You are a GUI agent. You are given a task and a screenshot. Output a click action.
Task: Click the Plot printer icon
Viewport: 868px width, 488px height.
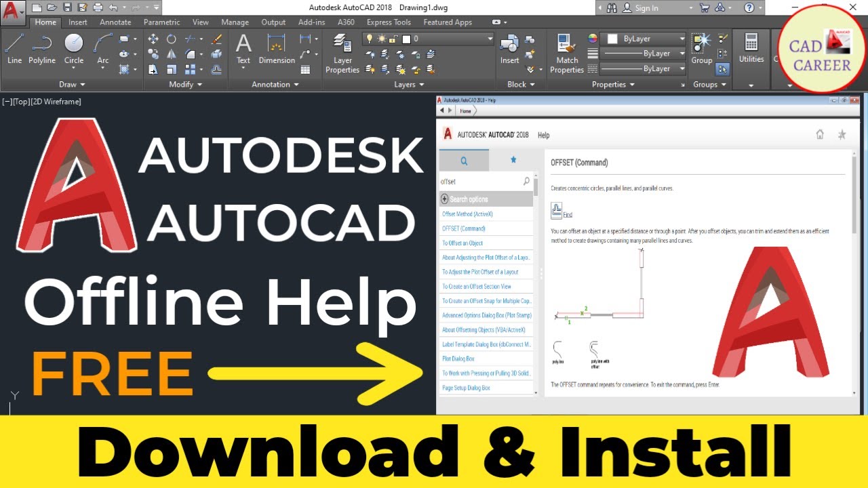coord(98,7)
